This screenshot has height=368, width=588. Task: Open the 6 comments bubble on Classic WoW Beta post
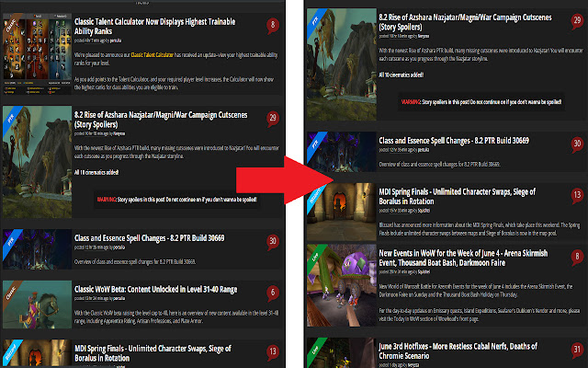click(x=273, y=293)
